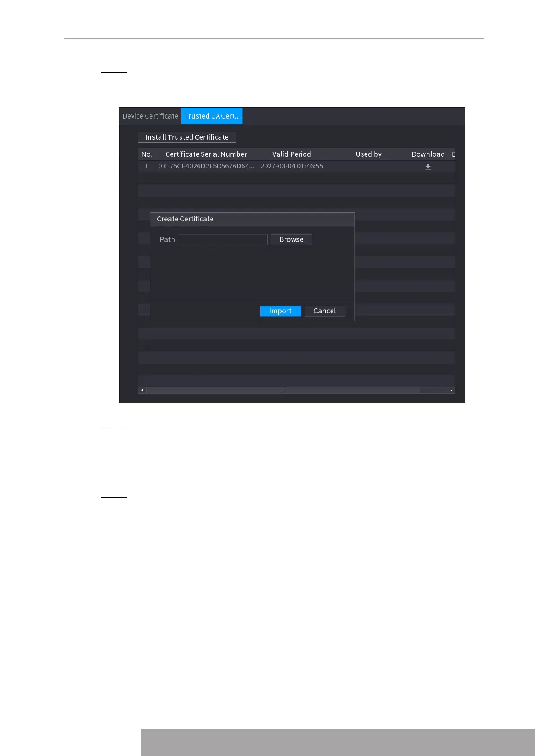Click the No. column header
This screenshot has height=756, width=535.
(147, 154)
